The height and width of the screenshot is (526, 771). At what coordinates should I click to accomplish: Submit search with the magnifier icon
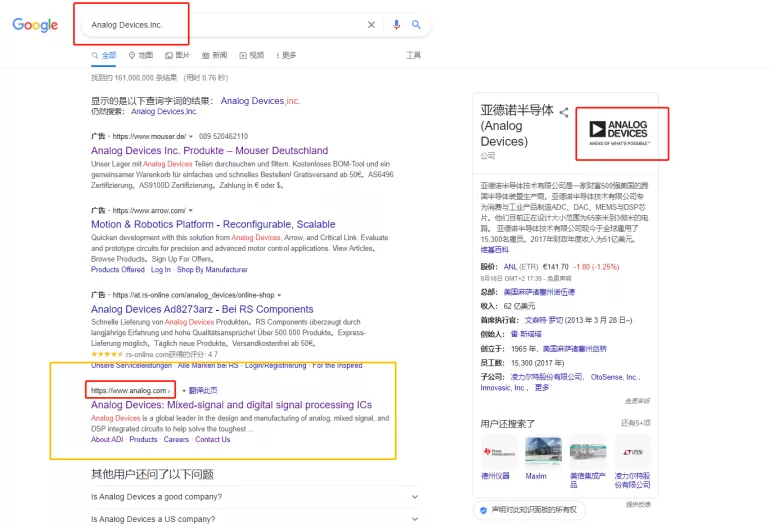416,25
